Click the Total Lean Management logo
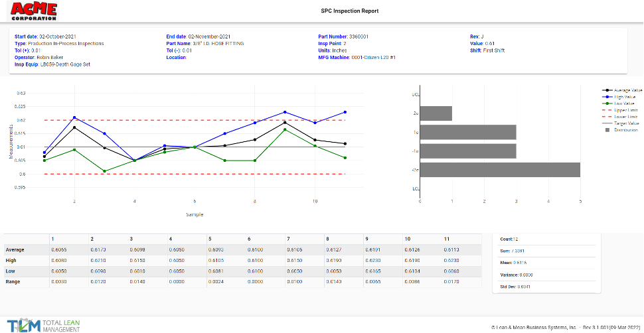Image resolution: width=644 pixels, height=333 pixels. pos(39,324)
